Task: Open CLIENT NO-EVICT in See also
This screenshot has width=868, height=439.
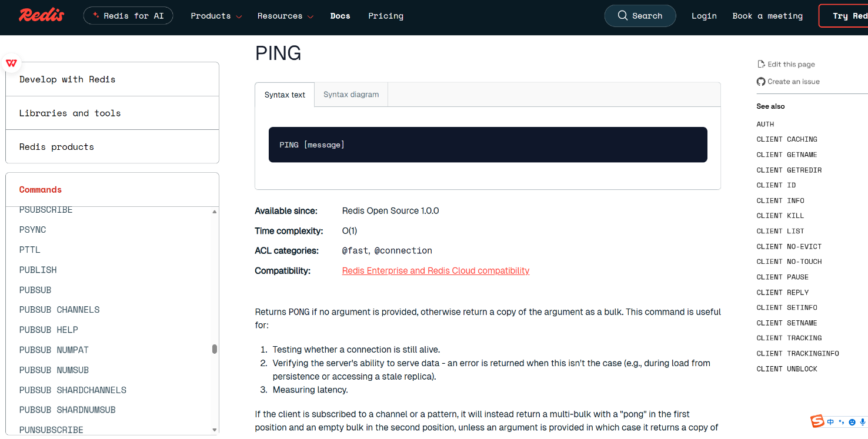Action: pyautogui.click(x=789, y=246)
